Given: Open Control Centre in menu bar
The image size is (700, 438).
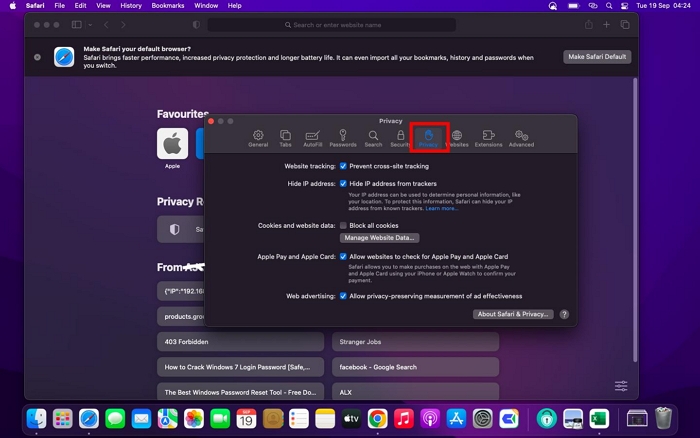Looking at the screenshot, I should pyautogui.click(x=625, y=6).
